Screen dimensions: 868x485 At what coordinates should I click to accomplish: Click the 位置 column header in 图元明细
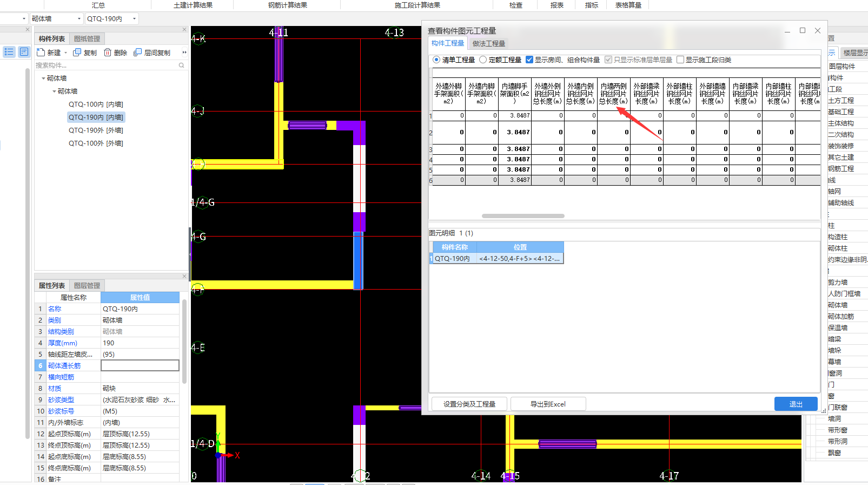[520, 247]
